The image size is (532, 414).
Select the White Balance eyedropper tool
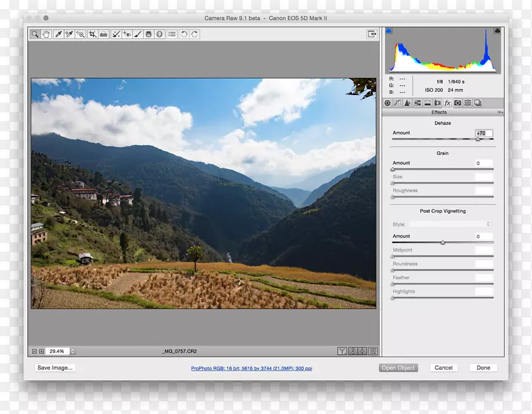coord(58,34)
